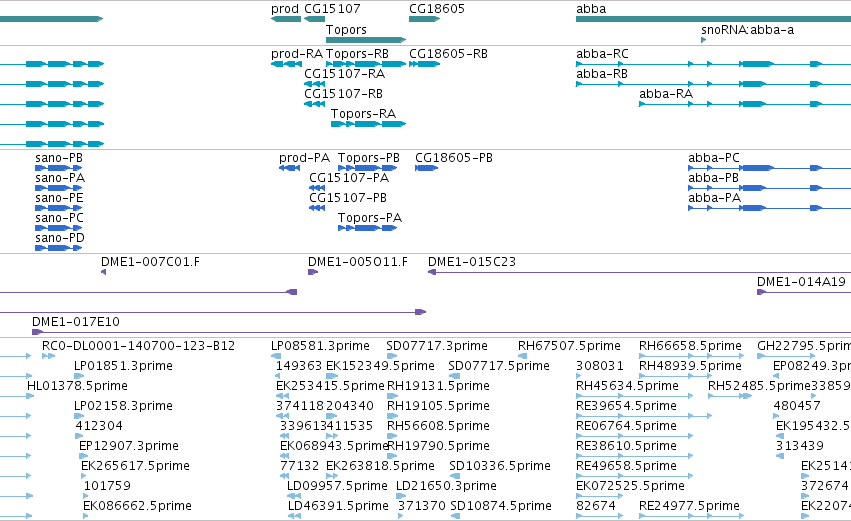Select EST feature 412304
The image size is (851, 521).
pos(79,437)
